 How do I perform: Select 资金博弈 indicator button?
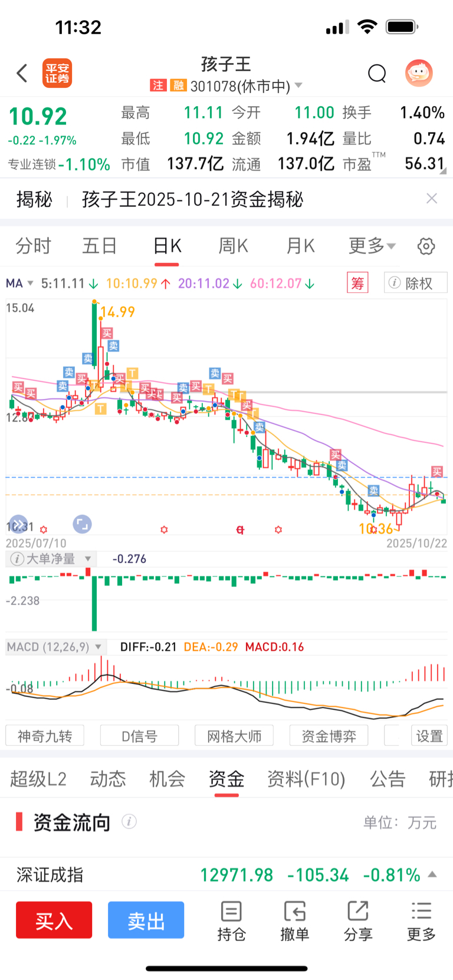[329, 736]
